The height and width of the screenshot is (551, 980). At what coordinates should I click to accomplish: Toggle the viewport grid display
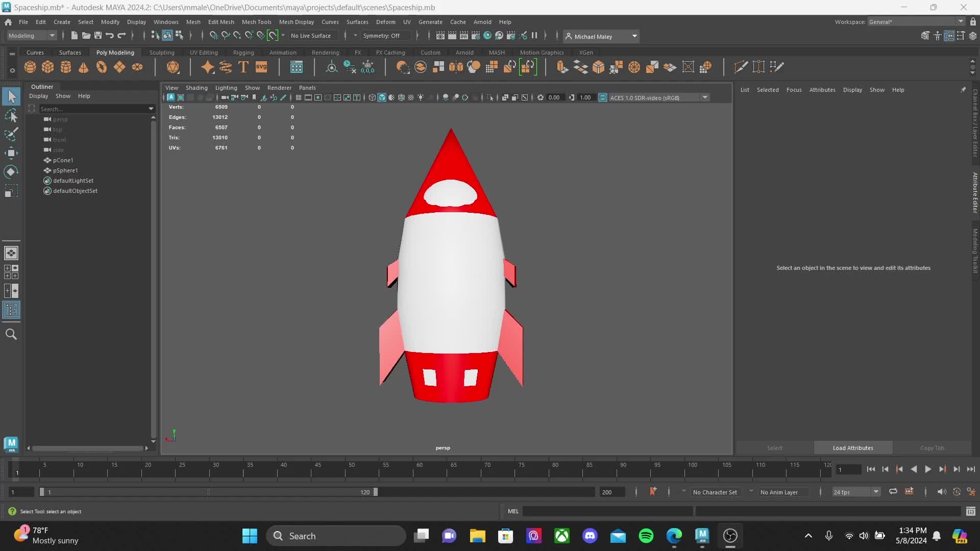coord(299,97)
